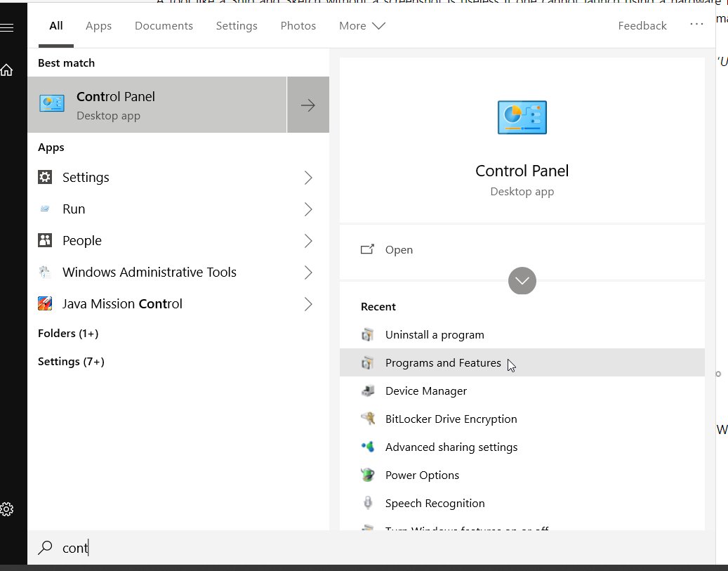Open Java Mission Control
Image resolution: width=728 pixels, height=571 pixels.
[x=123, y=303]
